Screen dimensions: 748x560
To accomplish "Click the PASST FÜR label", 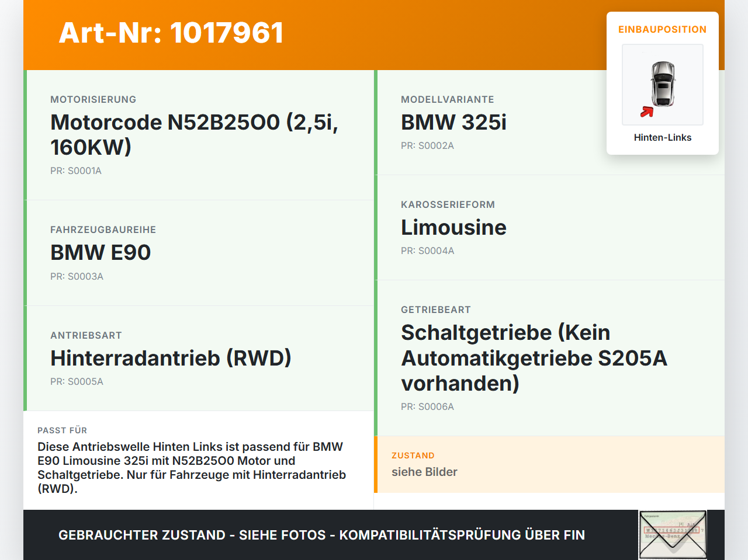I will click(x=63, y=430).
